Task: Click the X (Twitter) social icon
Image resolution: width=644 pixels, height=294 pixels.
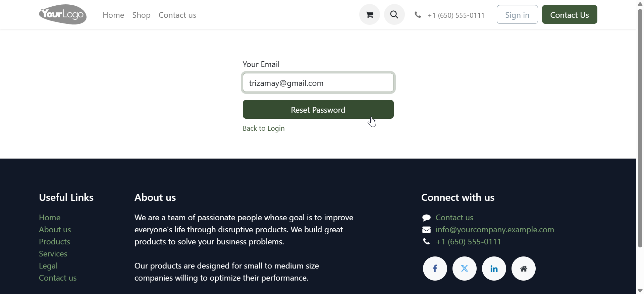Action: 464,268
